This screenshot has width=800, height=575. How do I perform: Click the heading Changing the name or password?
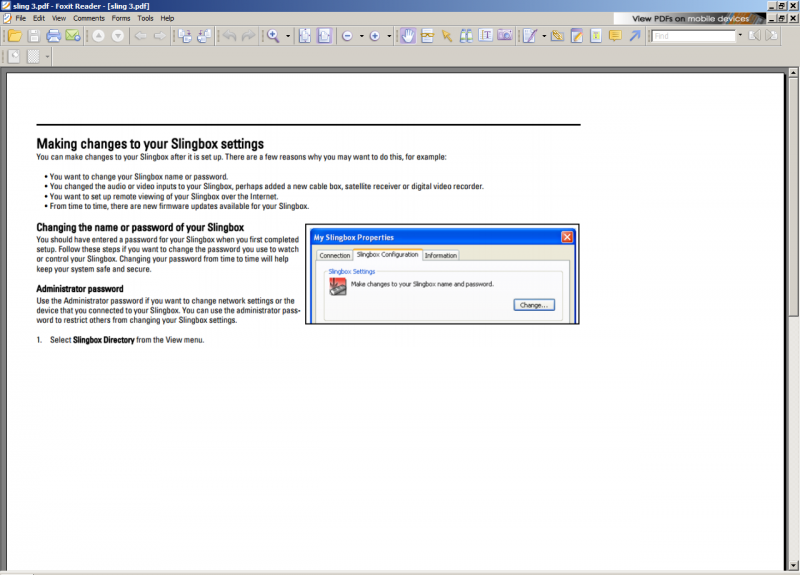pyautogui.click(x=140, y=228)
